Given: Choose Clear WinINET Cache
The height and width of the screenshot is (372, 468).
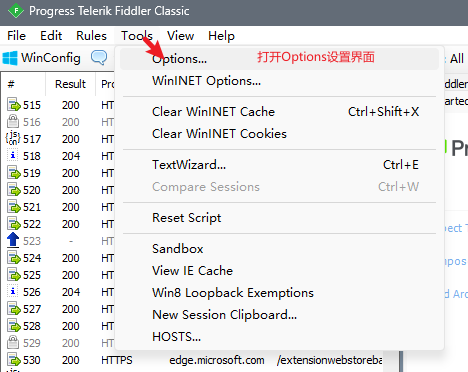Looking at the screenshot, I should click(x=279, y=112).
